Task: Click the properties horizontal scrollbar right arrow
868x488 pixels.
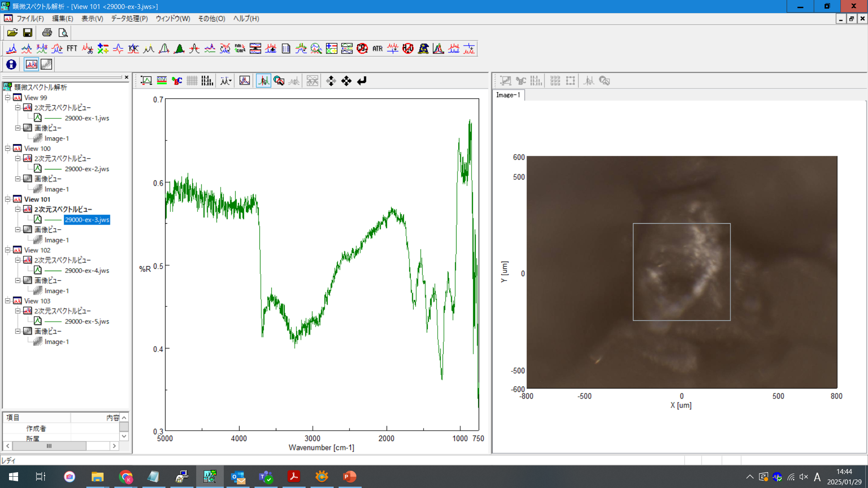Action: coord(114,446)
